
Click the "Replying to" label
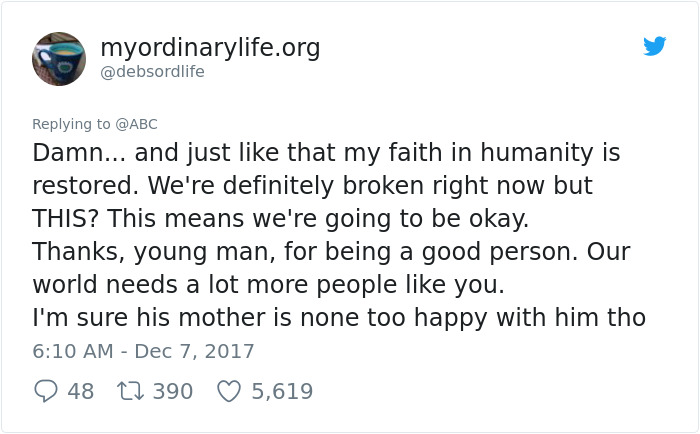[72, 124]
